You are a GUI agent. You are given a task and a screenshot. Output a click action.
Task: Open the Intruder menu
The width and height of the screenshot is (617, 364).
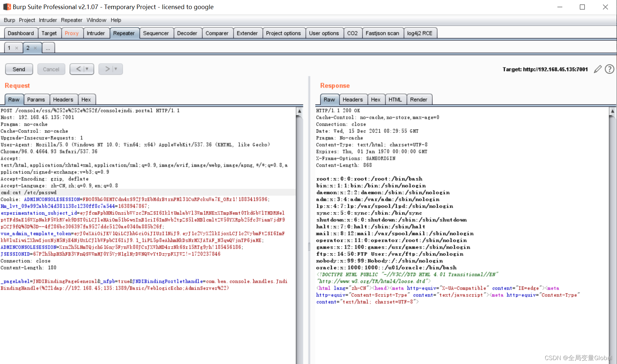(x=48, y=20)
